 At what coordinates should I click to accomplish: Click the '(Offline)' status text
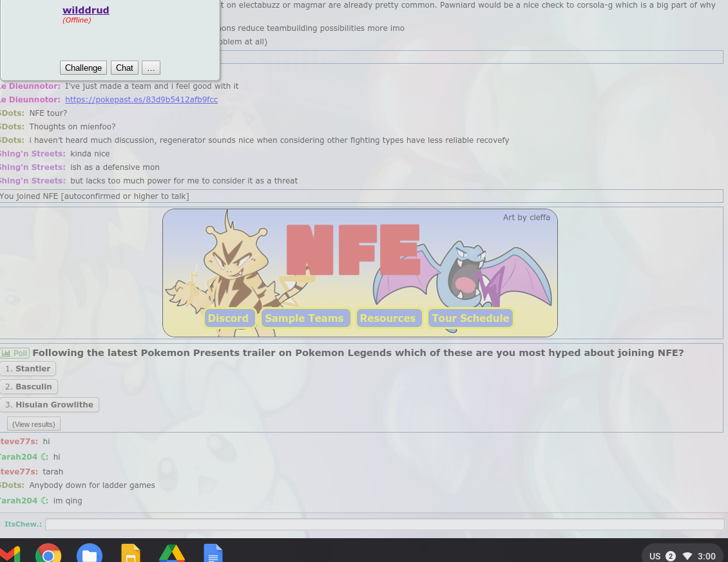77,21
